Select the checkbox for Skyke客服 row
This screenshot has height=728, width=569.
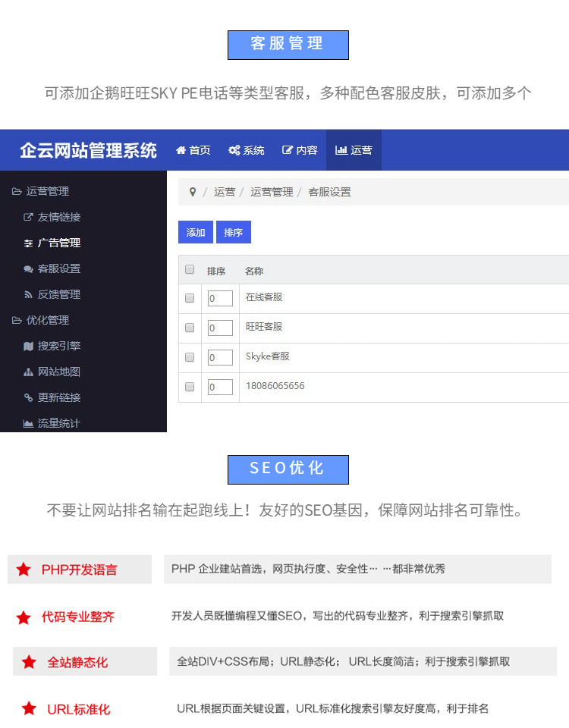point(190,357)
